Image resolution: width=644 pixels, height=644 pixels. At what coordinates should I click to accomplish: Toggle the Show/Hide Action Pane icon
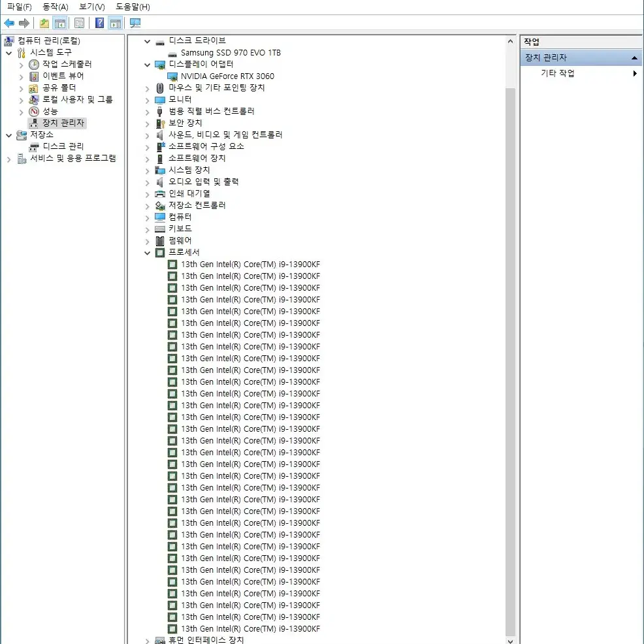point(116,24)
